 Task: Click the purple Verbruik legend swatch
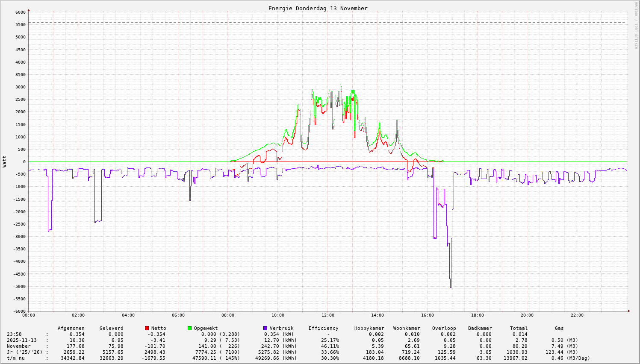click(x=265, y=328)
